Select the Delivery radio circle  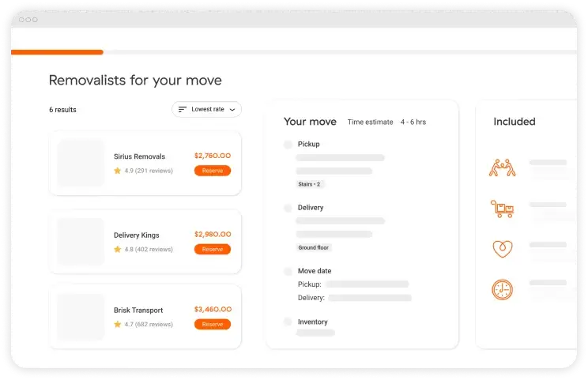(288, 208)
